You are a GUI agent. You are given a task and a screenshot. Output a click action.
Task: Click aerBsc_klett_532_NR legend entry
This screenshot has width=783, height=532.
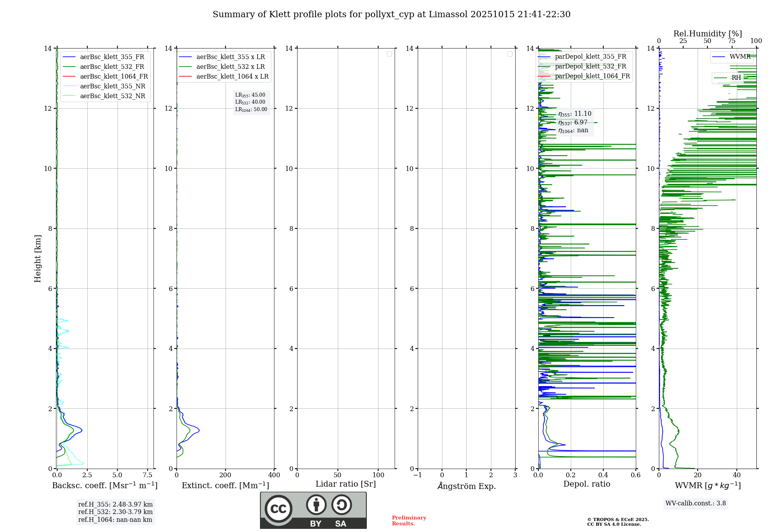[x=112, y=96]
